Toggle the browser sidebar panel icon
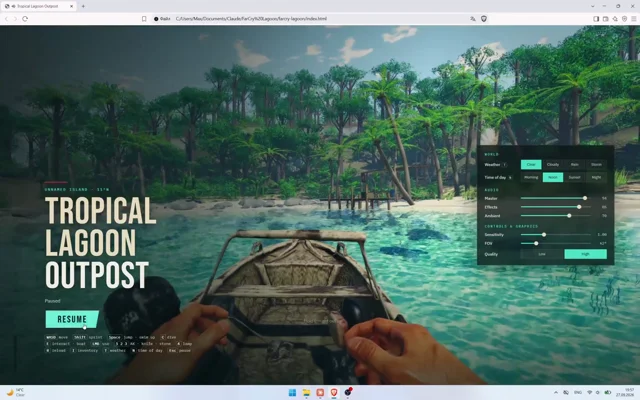The height and width of the screenshot is (400, 640). tap(596, 19)
